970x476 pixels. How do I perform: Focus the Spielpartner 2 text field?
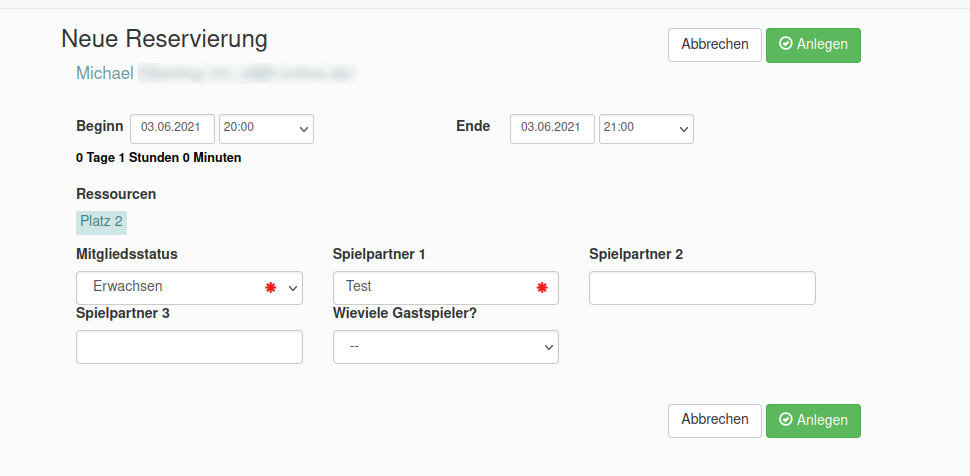point(702,288)
